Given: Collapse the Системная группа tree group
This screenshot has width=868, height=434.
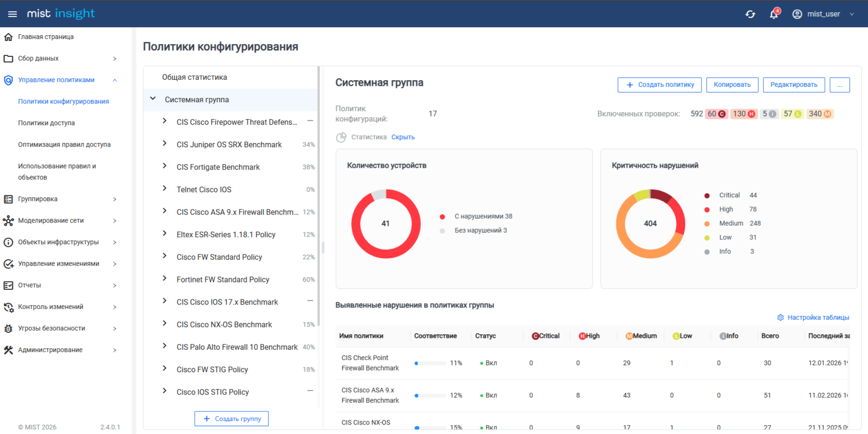Looking at the screenshot, I should pos(153,99).
